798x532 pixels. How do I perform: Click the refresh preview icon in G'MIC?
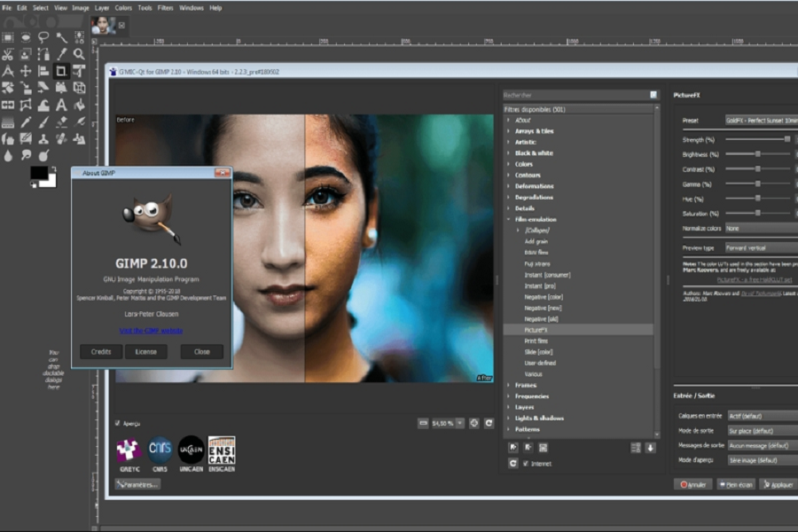489,423
